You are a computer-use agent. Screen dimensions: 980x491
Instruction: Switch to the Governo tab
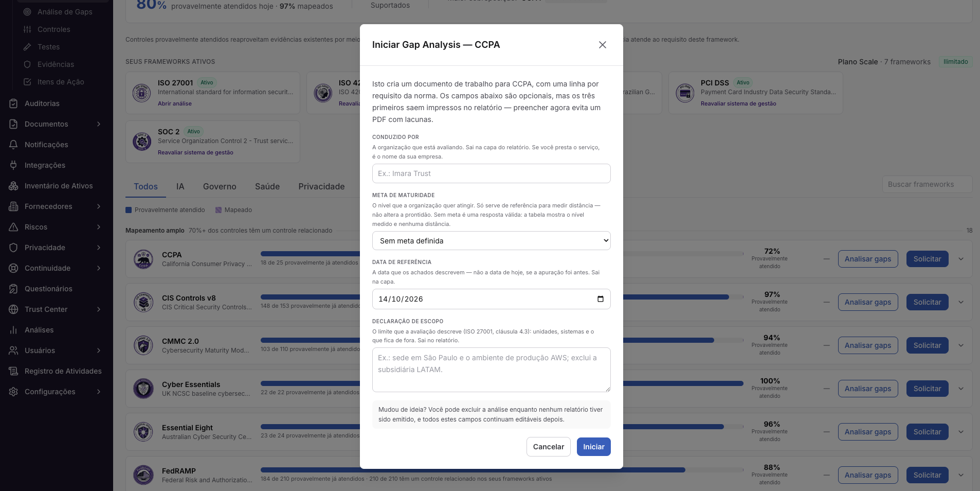pos(220,186)
